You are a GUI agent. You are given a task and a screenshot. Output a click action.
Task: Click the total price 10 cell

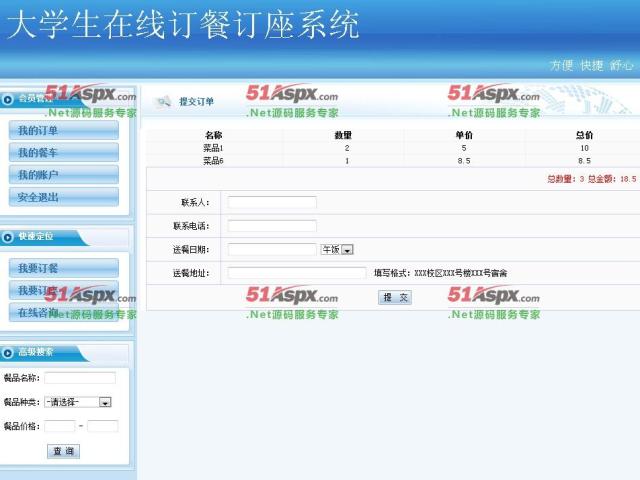coord(584,148)
